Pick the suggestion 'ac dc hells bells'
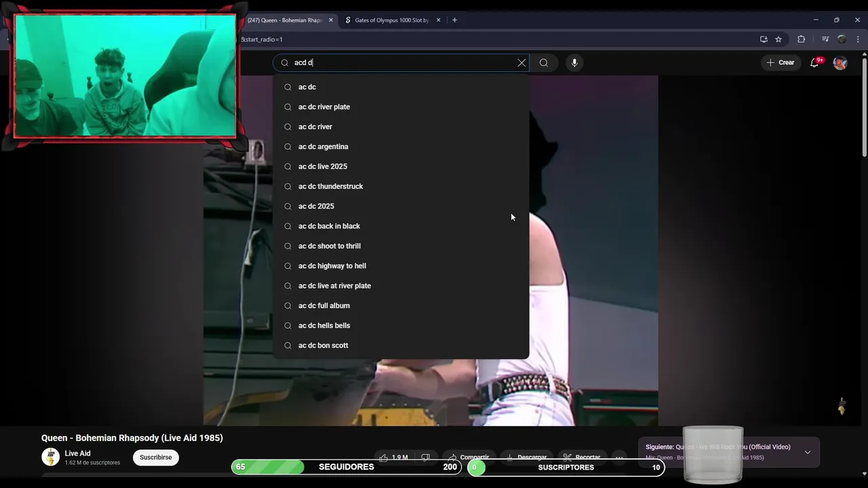This screenshot has height=488, width=868. tap(401, 325)
